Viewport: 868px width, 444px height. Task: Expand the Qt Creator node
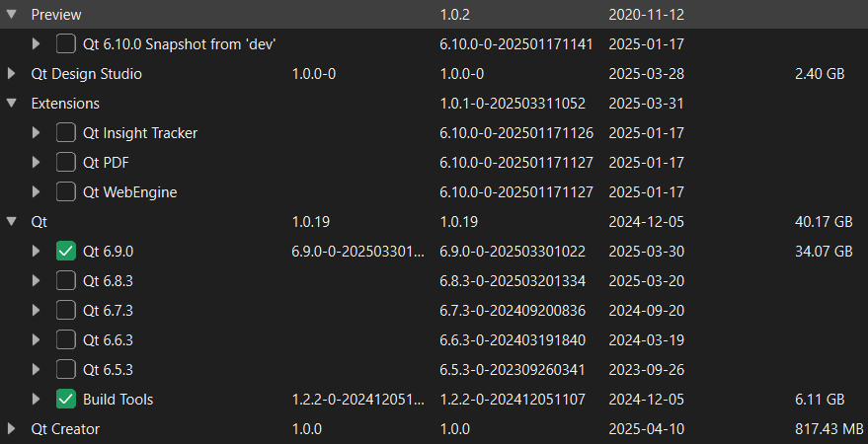click(12, 429)
